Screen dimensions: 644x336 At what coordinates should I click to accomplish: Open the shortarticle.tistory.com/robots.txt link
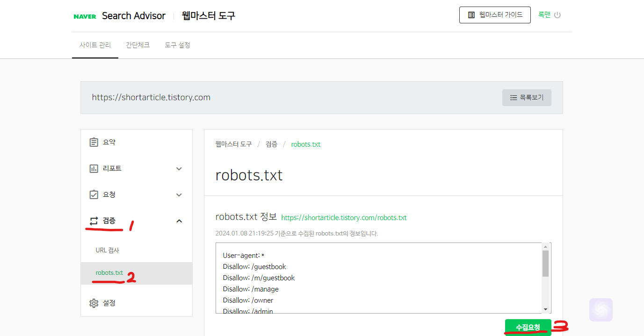point(344,218)
